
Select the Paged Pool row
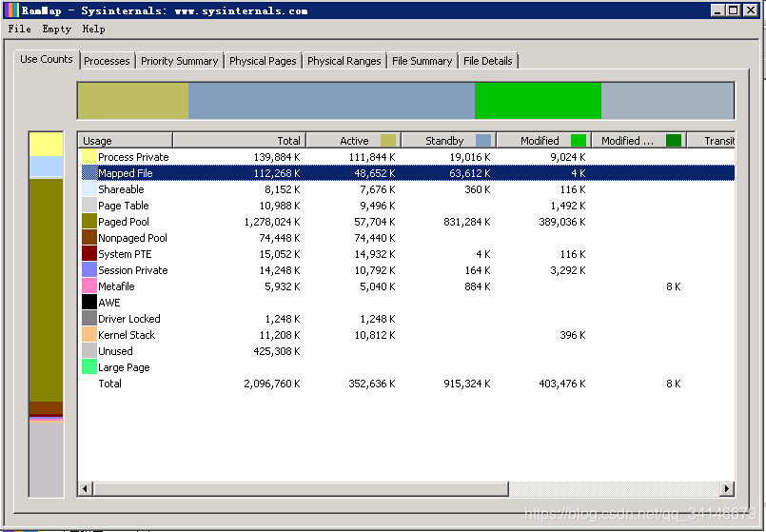coord(406,222)
